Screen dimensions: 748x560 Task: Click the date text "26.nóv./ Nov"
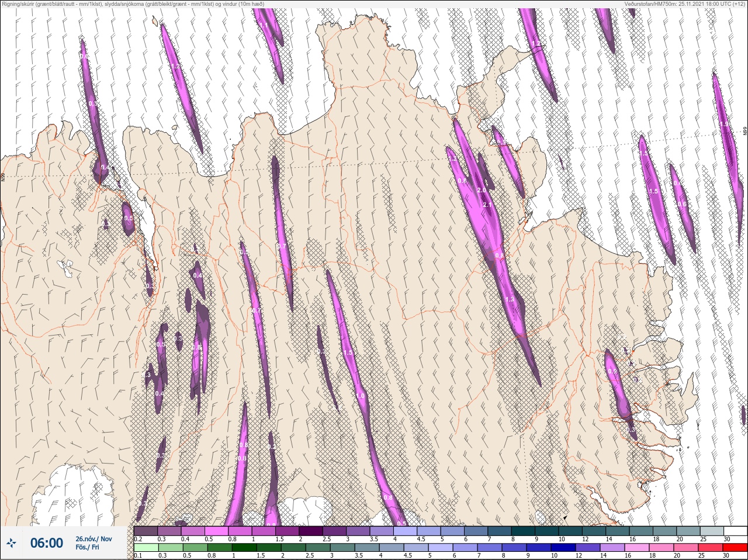click(93, 538)
